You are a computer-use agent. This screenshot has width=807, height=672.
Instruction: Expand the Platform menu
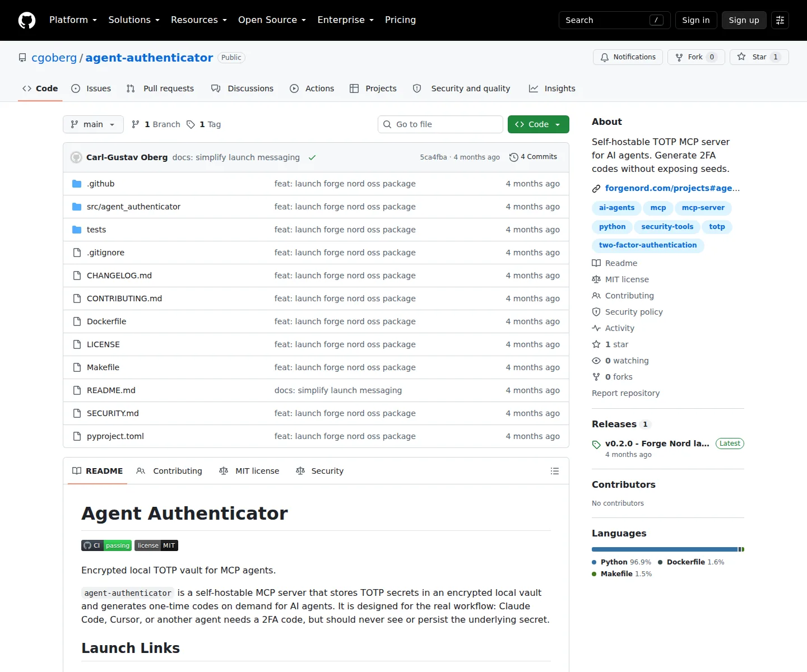(x=73, y=20)
